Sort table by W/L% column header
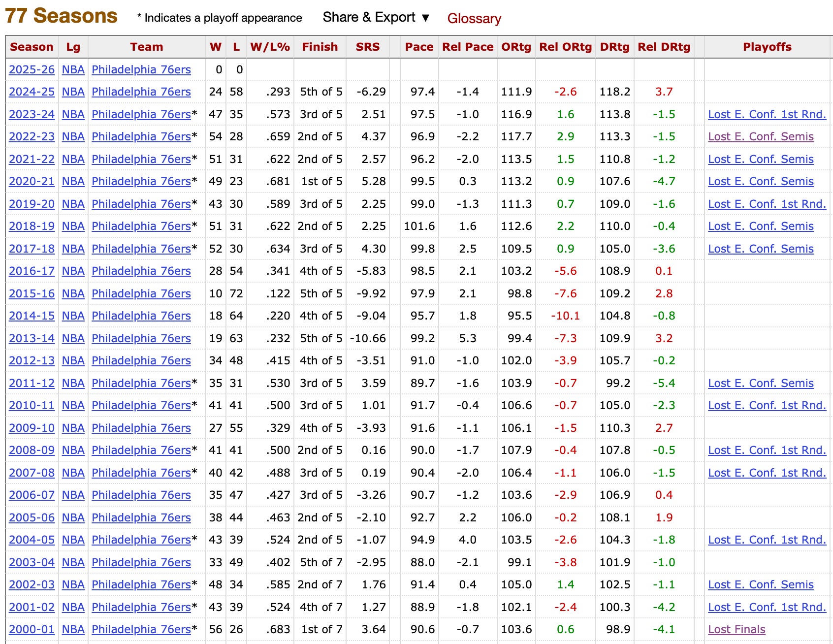 click(270, 47)
